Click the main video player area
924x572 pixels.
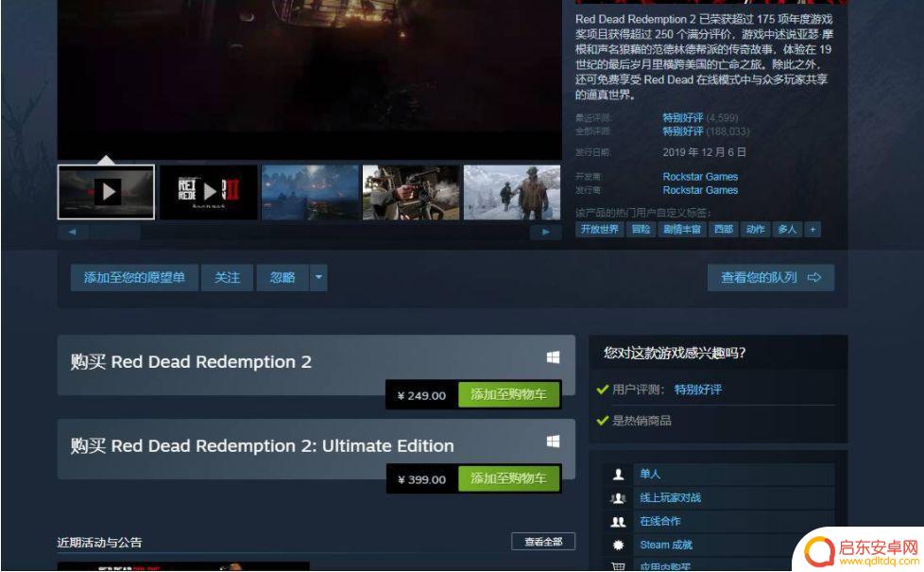click(309, 79)
